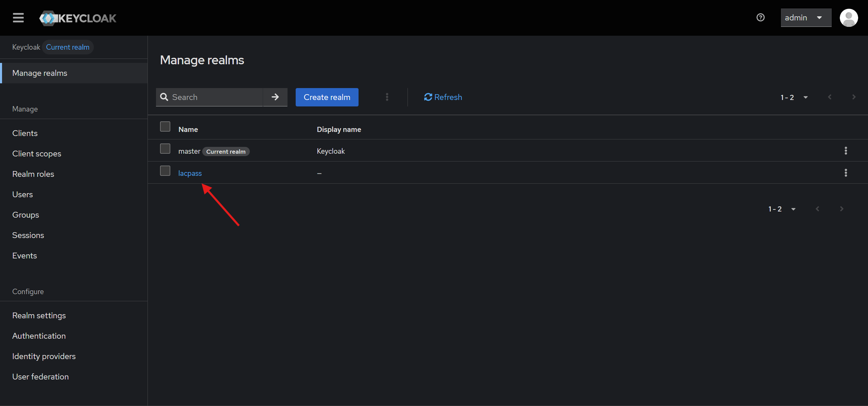Image resolution: width=868 pixels, height=406 pixels.
Task: Navigate to Groups
Action: tap(25, 215)
